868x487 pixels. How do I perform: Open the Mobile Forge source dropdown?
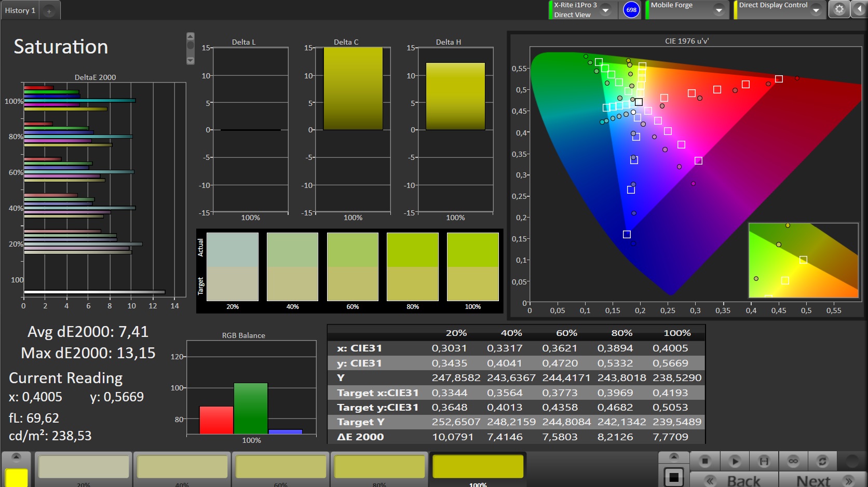coord(719,10)
